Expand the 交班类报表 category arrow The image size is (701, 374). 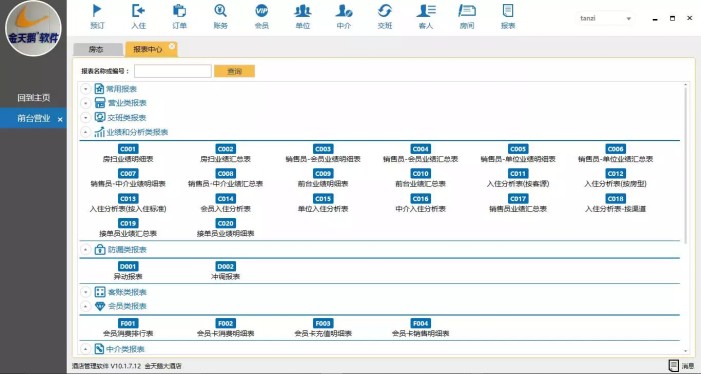coord(85,118)
